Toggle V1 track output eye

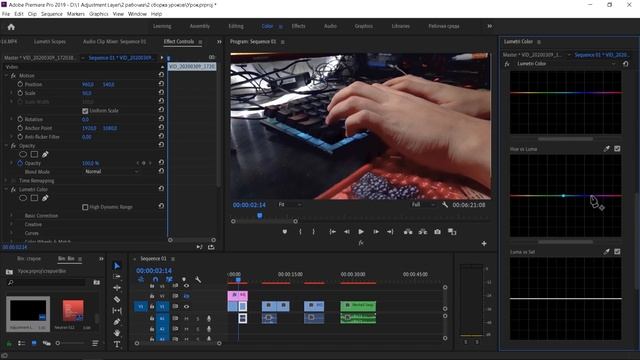[186, 307]
